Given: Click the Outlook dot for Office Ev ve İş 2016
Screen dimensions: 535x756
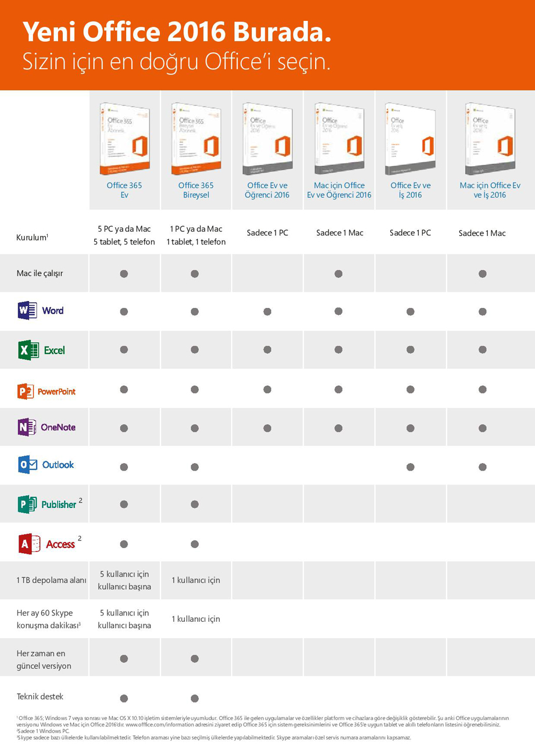Looking at the screenshot, I should click(411, 467).
